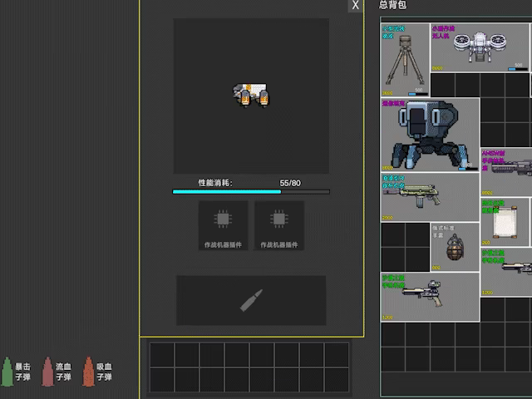Image resolution: width=532 pixels, height=399 pixels.
Task: Select the cyan-labeled submachine gun item
Action: pyautogui.click(x=431, y=197)
